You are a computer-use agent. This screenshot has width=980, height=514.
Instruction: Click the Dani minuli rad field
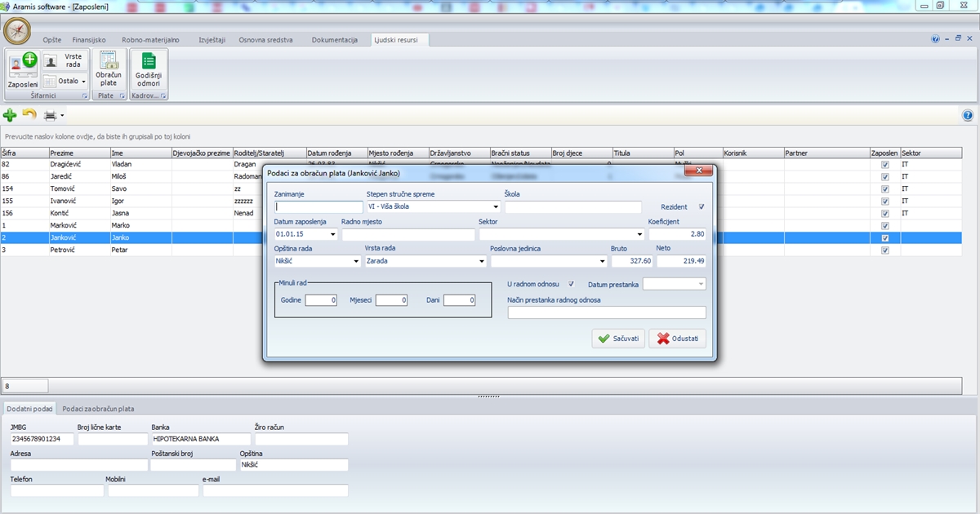pos(459,300)
